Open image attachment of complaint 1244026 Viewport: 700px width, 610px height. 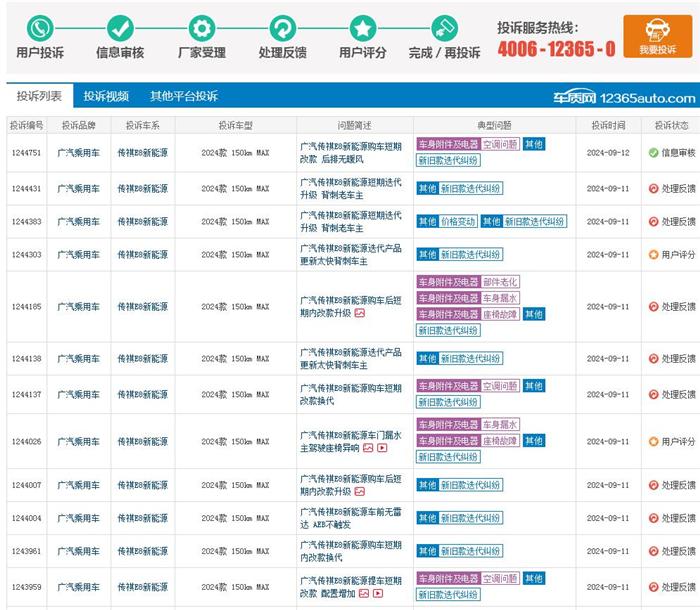pyautogui.click(x=368, y=448)
